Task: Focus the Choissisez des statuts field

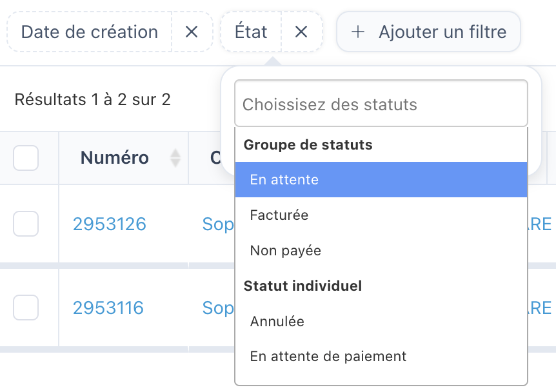Action: coord(381,104)
